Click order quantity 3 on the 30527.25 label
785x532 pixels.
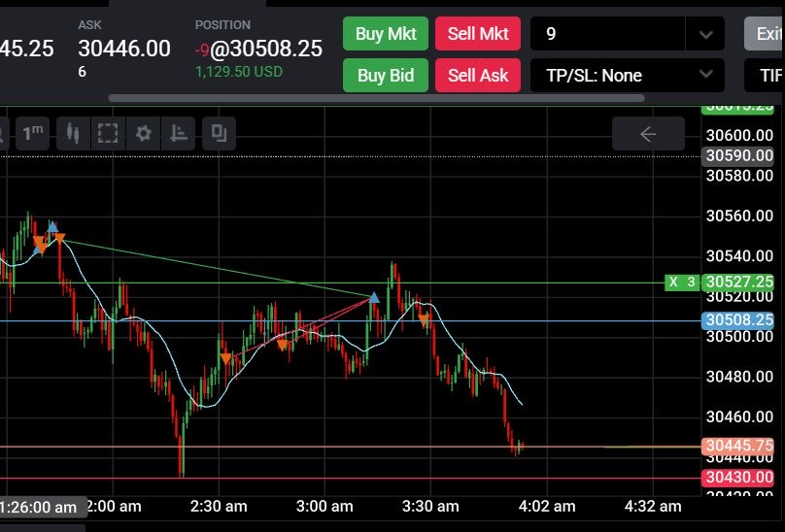pyautogui.click(x=692, y=283)
